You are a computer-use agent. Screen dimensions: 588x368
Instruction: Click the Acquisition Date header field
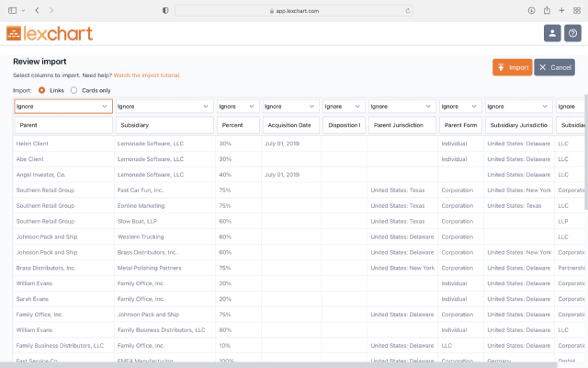point(290,125)
